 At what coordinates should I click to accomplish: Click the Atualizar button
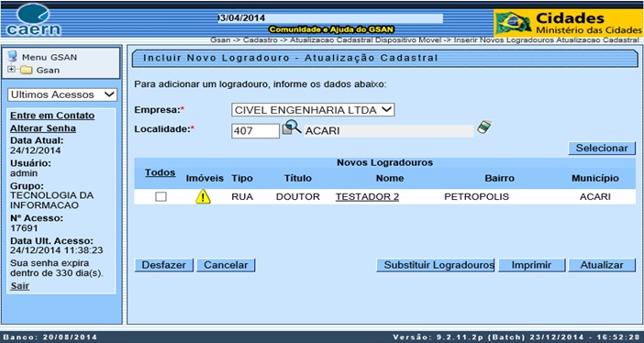click(602, 265)
